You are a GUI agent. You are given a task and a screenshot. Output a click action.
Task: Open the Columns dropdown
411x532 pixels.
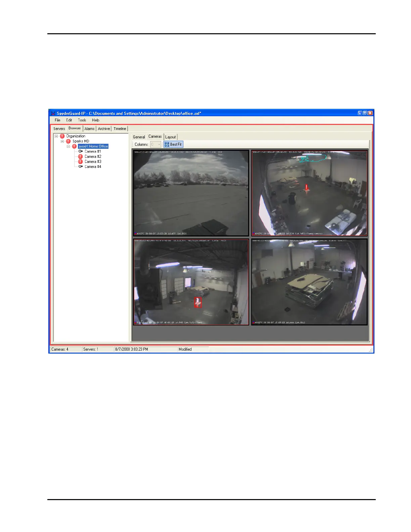[155, 144]
